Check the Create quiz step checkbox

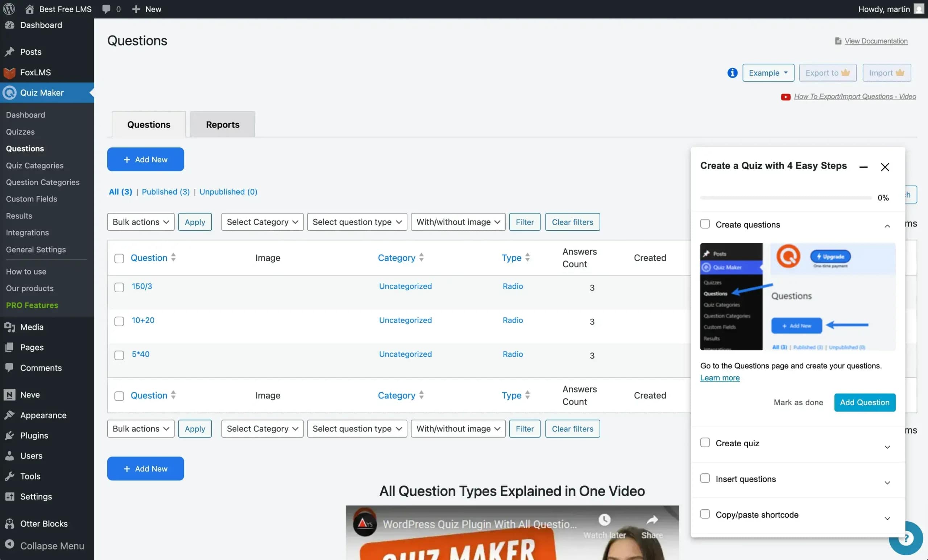pyautogui.click(x=705, y=442)
